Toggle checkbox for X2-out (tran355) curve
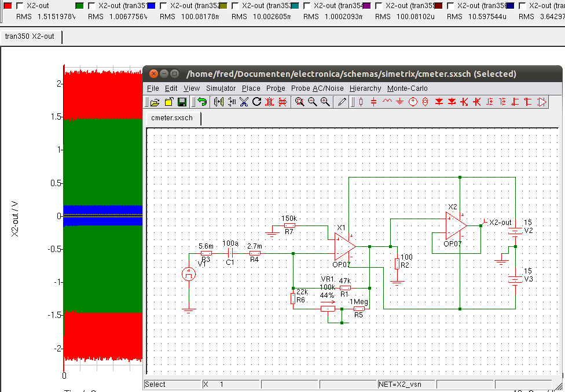This screenshot has width=565, height=392. pos(379,6)
